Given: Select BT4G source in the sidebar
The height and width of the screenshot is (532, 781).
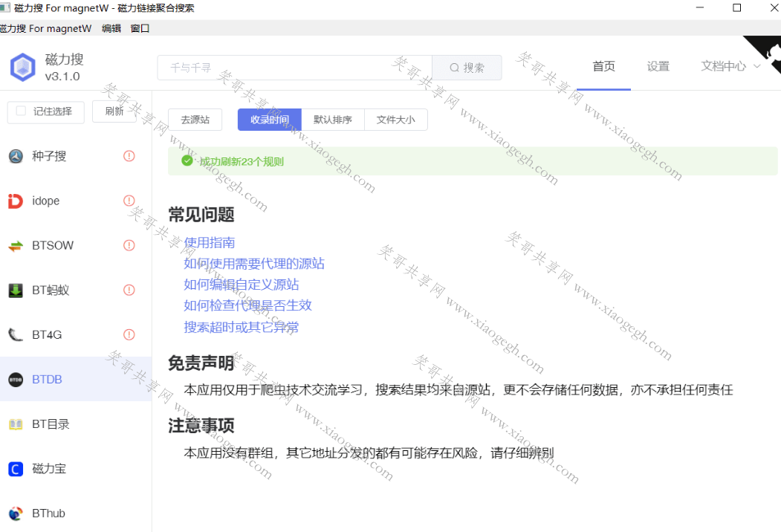Looking at the screenshot, I should (x=76, y=335).
